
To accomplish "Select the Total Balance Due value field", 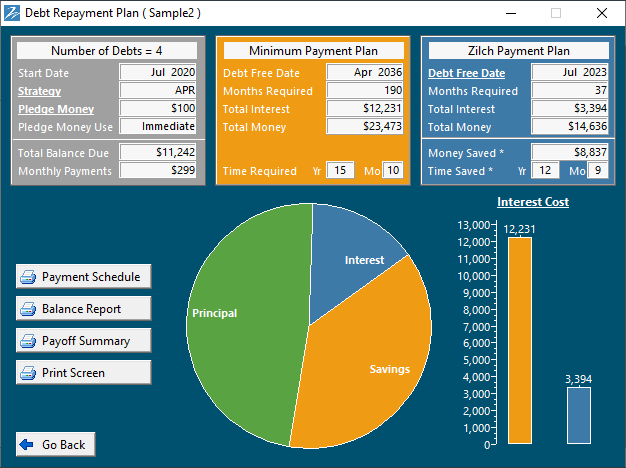I will coord(158,153).
